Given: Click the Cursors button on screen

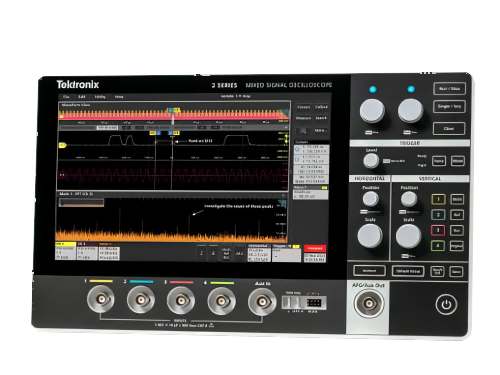Looking at the screenshot, I should (x=304, y=107).
